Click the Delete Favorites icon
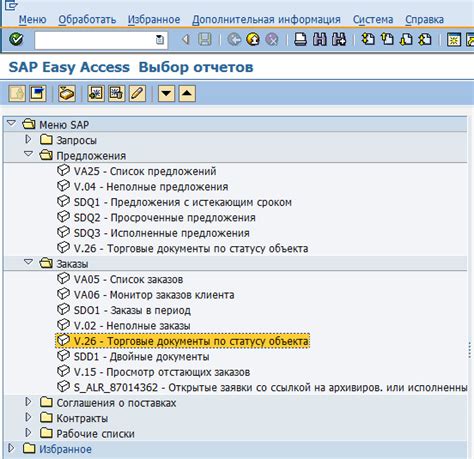 click(x=116, y=93)
